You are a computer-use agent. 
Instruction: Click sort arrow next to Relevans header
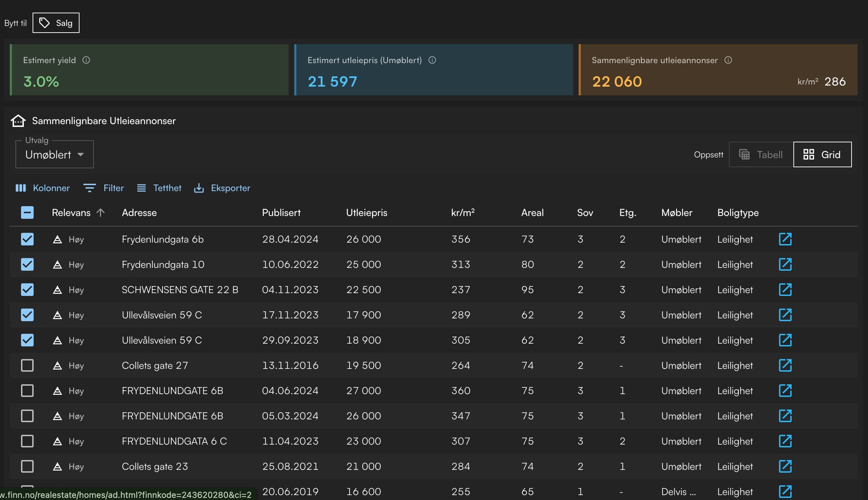pos(101,212)
